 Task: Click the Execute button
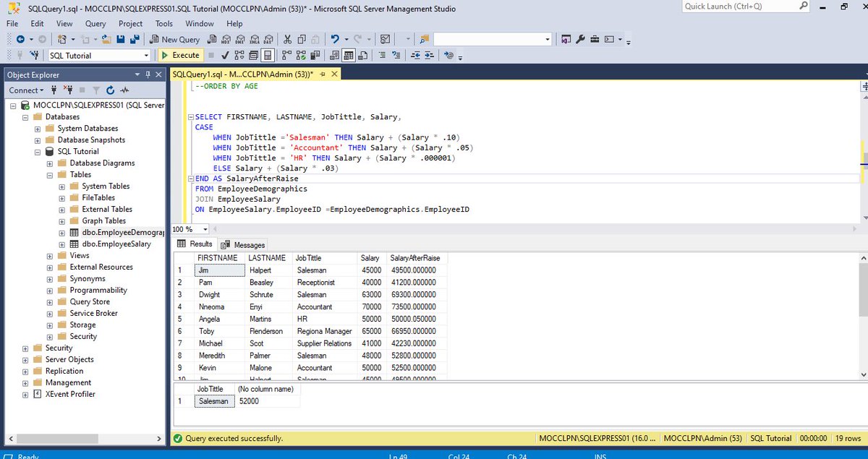coord(180,56)
